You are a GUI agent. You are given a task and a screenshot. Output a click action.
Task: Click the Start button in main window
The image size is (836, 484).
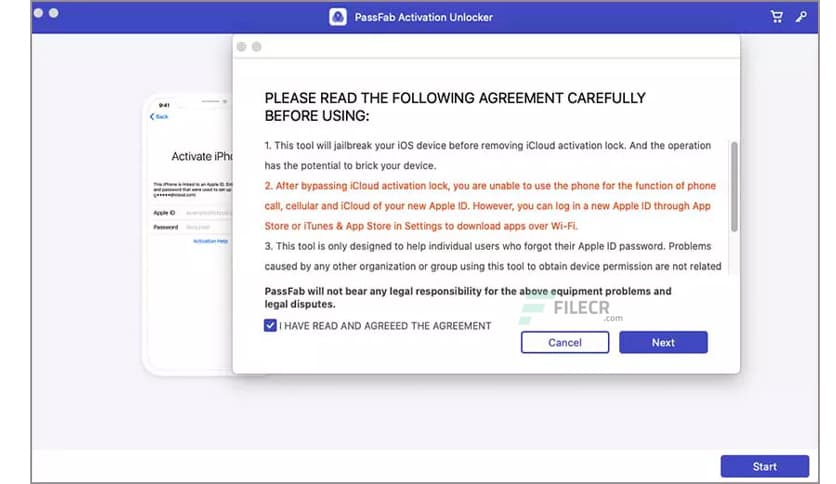click(x=765, y=466)
